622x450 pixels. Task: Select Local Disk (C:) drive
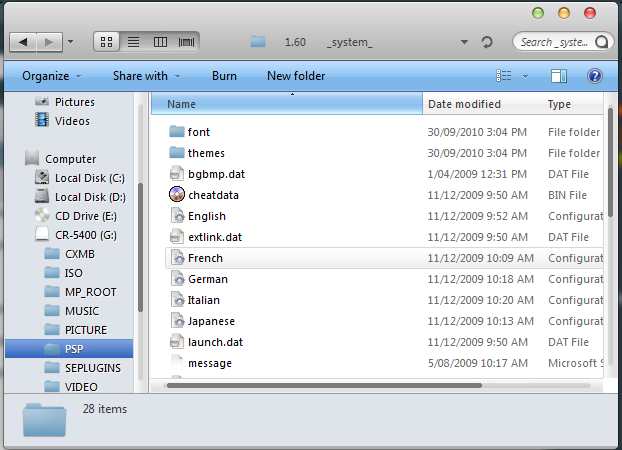[89, 177]
